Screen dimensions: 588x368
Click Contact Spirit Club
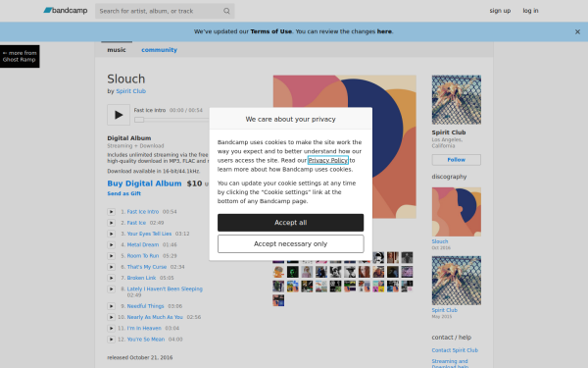tap(455, 350)
